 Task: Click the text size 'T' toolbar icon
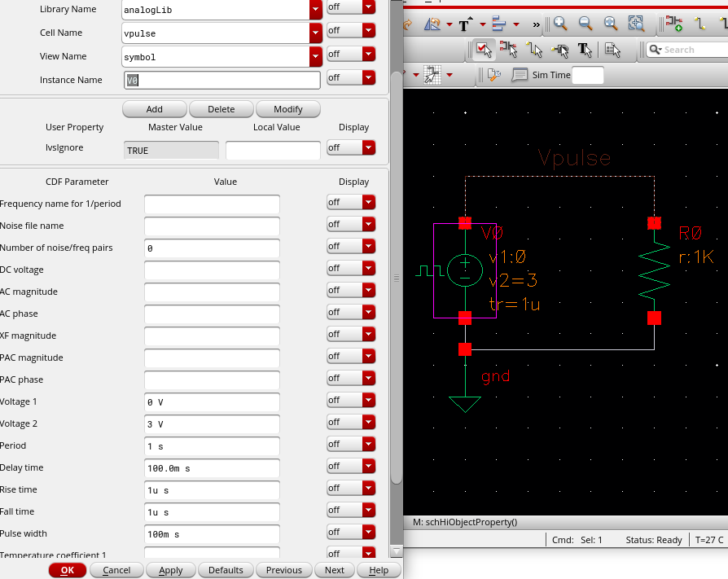465,24
